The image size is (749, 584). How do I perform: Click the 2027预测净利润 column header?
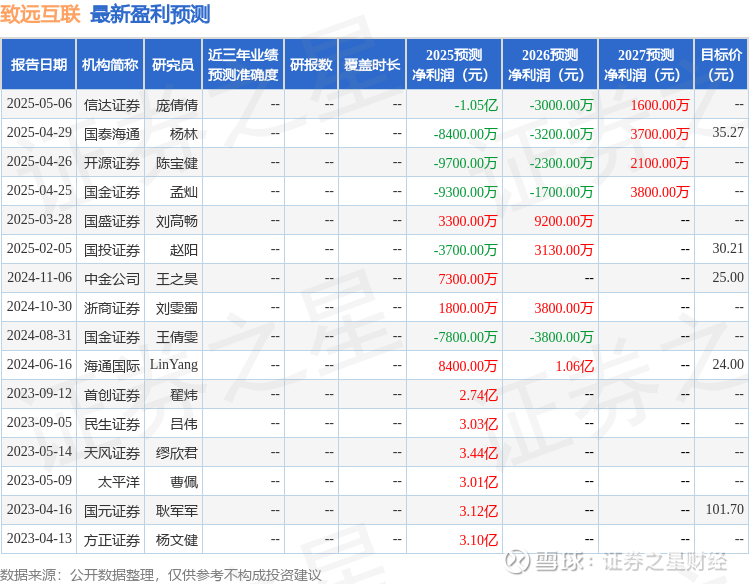646,64
